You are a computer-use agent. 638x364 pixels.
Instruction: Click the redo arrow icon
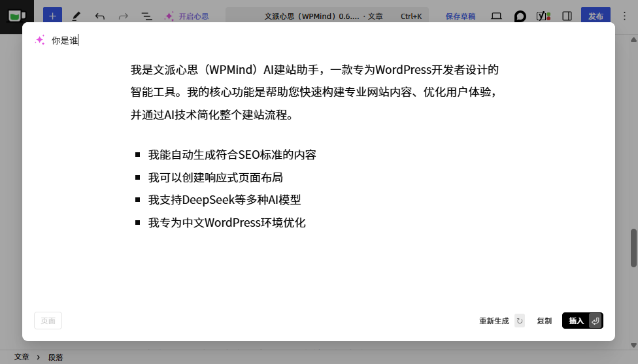click(123, 16)
